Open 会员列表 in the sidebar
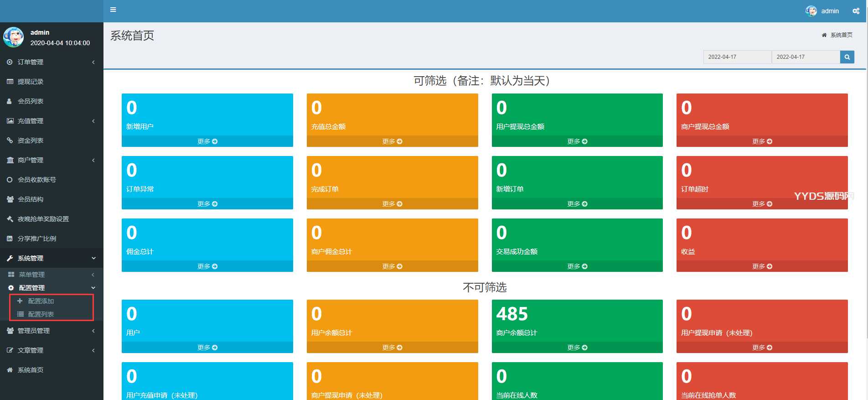The image size is (868, 400). pos(31,101)
